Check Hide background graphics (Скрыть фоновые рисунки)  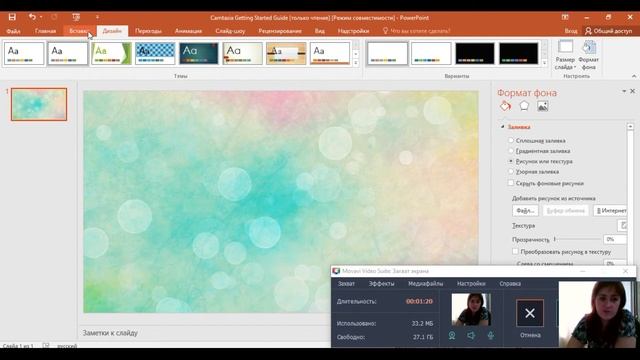[x=511, y=183]
